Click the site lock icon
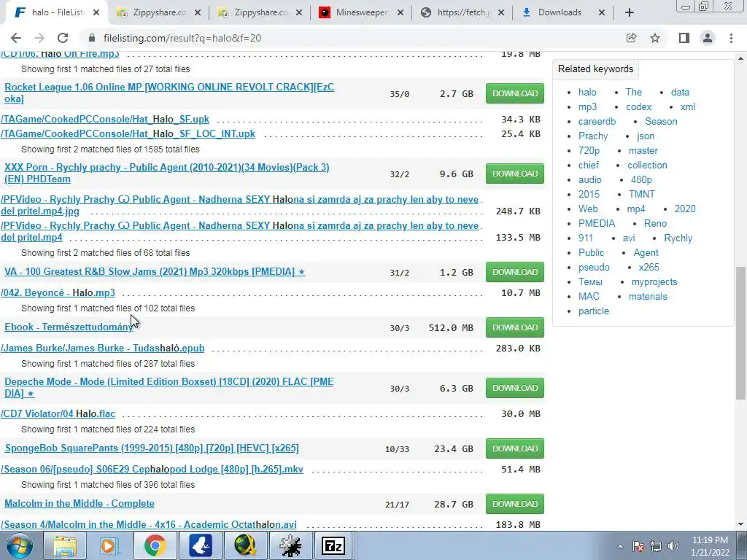Image resolution: width=747 pixels, height=560 pixels. (x=93, y=38)
